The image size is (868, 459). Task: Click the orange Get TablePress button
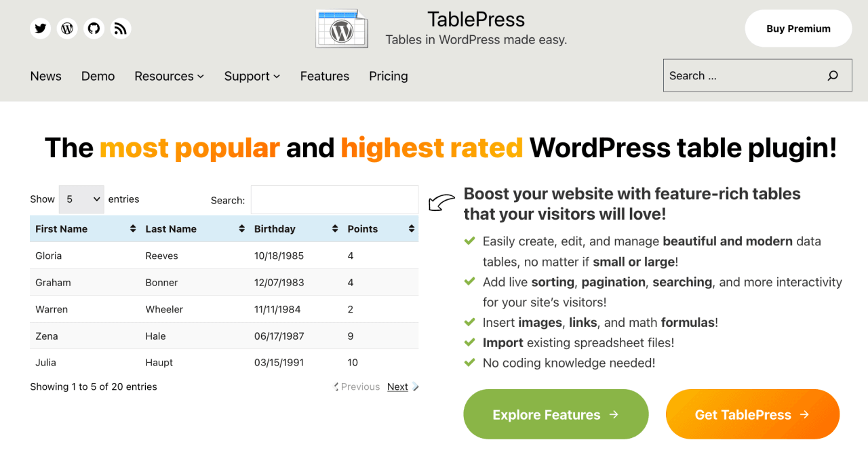(x=752, y=414)
